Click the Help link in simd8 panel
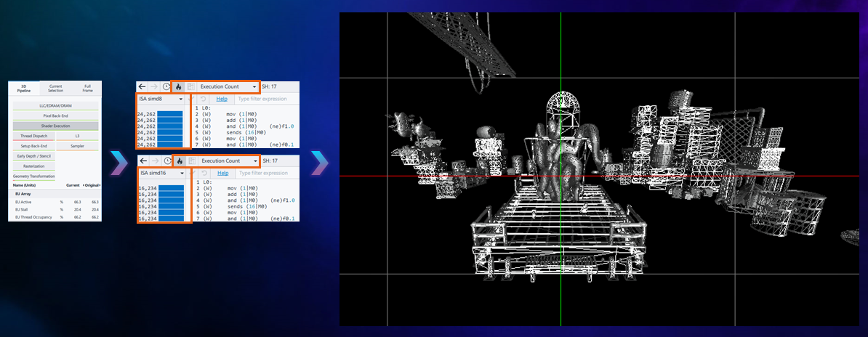The width and height of the screenshot is (868, 337). point(222,99)
